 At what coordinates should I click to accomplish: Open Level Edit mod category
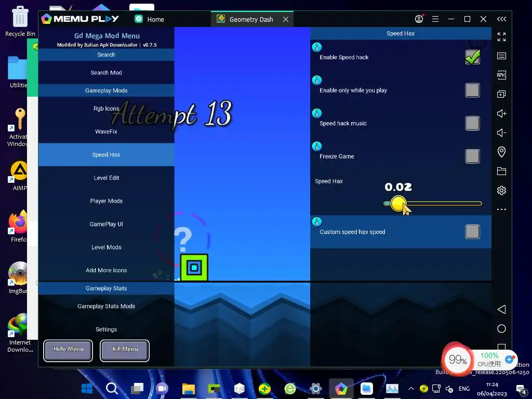click(x=106, y=178)
